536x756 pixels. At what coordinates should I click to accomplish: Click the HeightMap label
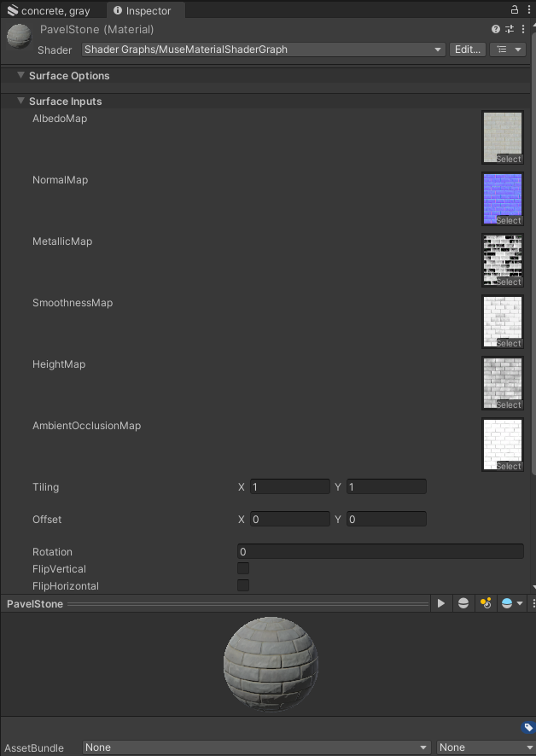[59, 364]
